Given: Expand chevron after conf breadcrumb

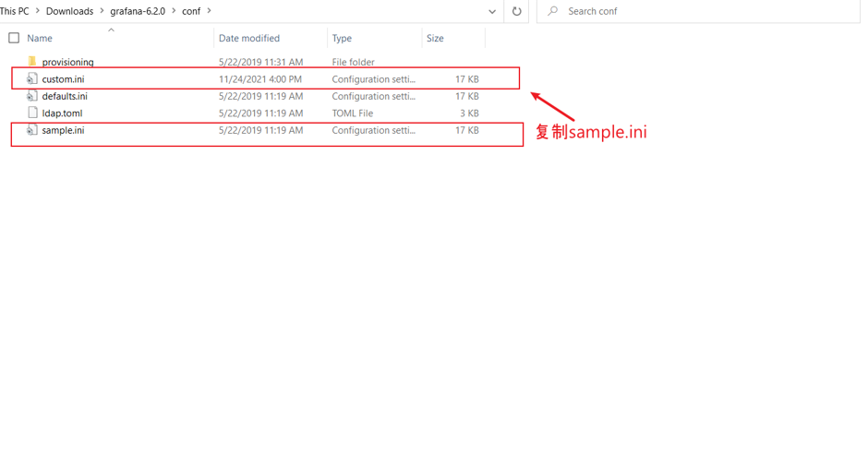Looking at the screenshot, I should (x=210, y=10).
